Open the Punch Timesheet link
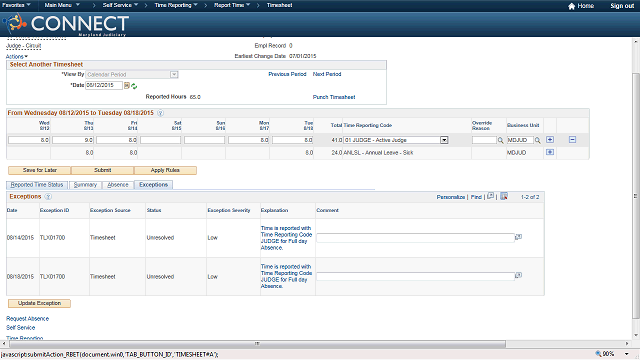This screenshot has height=360, width=640. coord(334,97)
